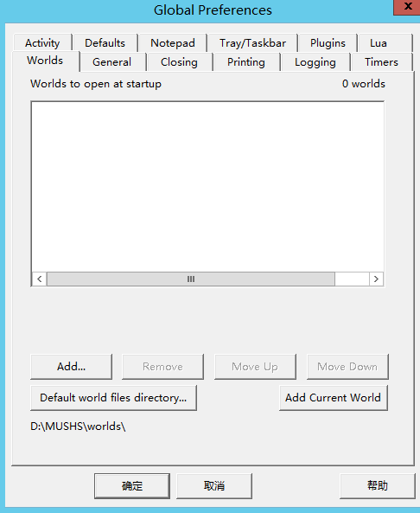This screenshot has height=513, width=420.
Task: Confirm with the 确定 button
Action: point(132,486)
